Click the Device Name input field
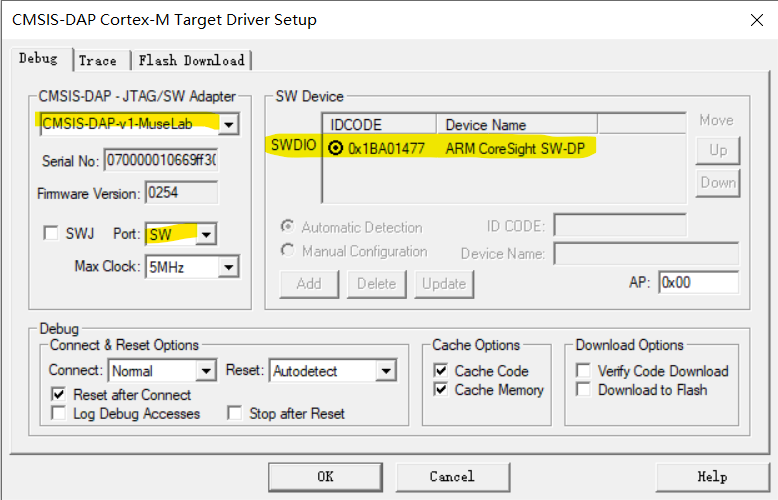Screen dimensions: 778x500 [646, 253]
